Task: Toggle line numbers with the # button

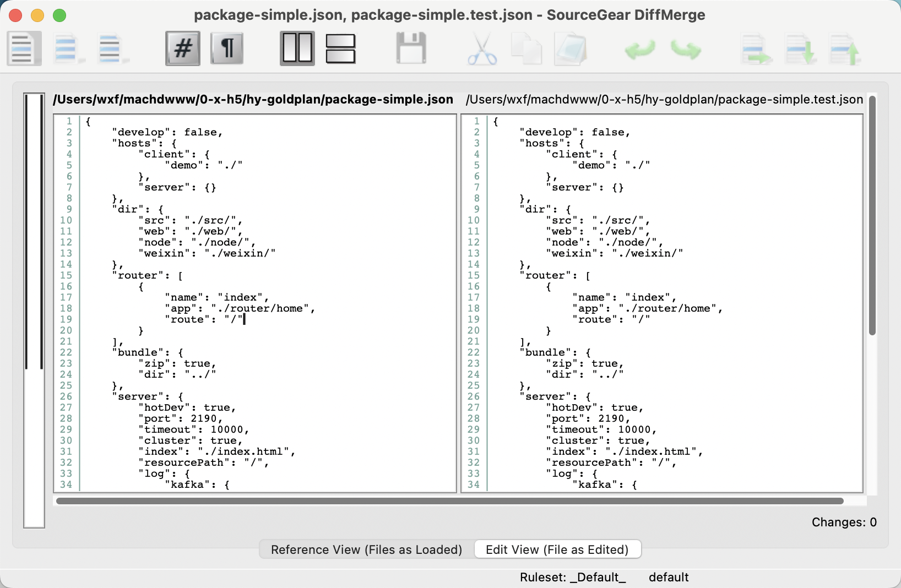Action: click(183, 48)
